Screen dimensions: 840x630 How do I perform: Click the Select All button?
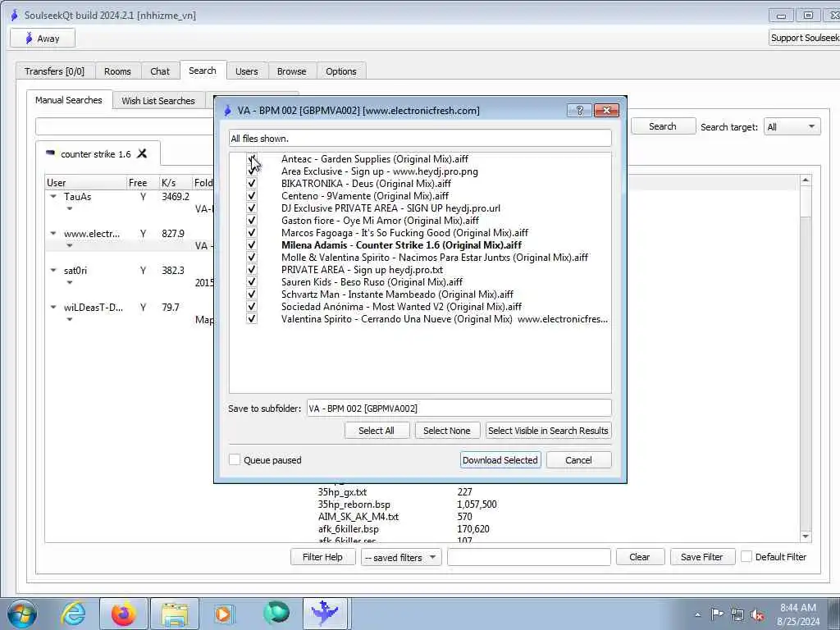(376, 431)
